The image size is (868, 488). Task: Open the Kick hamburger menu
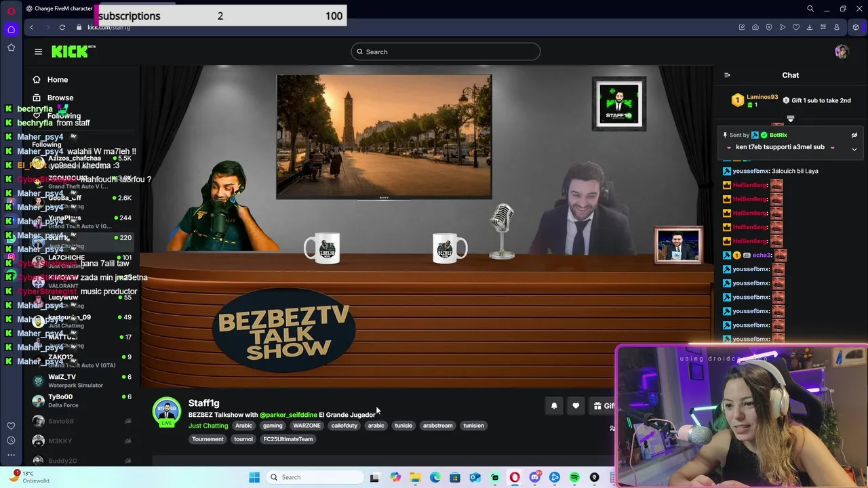point(38,52)
